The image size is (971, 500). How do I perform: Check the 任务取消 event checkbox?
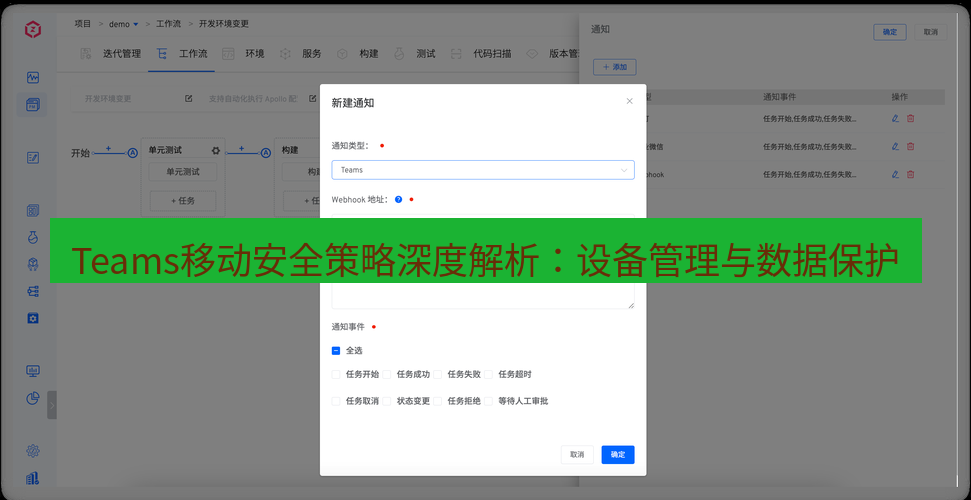(x=336, y=401)
